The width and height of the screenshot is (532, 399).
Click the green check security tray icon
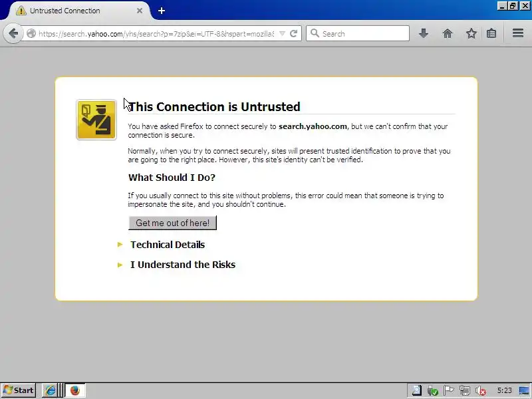click(x=433, y=391)
